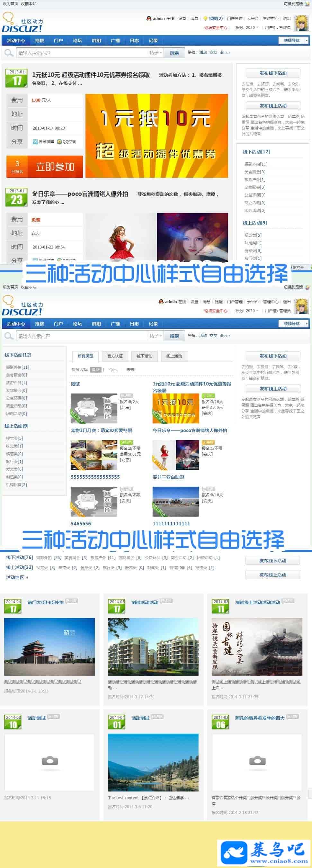Open the 线下活动[76] category heading
312x868 pixels.
click(20, 557)
